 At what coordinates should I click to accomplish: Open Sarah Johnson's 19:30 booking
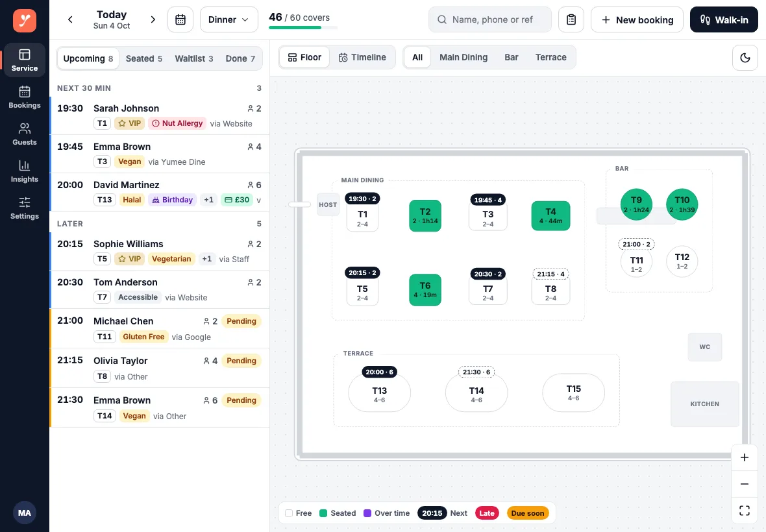160,115
